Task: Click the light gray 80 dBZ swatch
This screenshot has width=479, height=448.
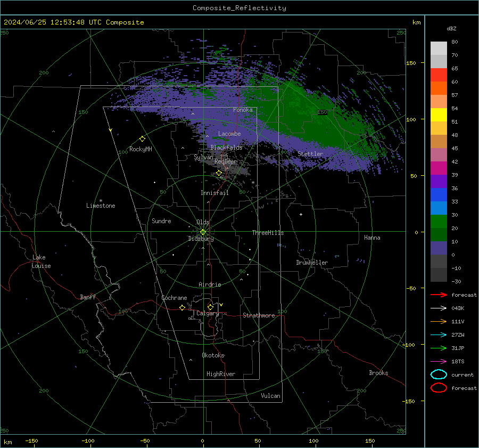Action: (x=439, y=48)
